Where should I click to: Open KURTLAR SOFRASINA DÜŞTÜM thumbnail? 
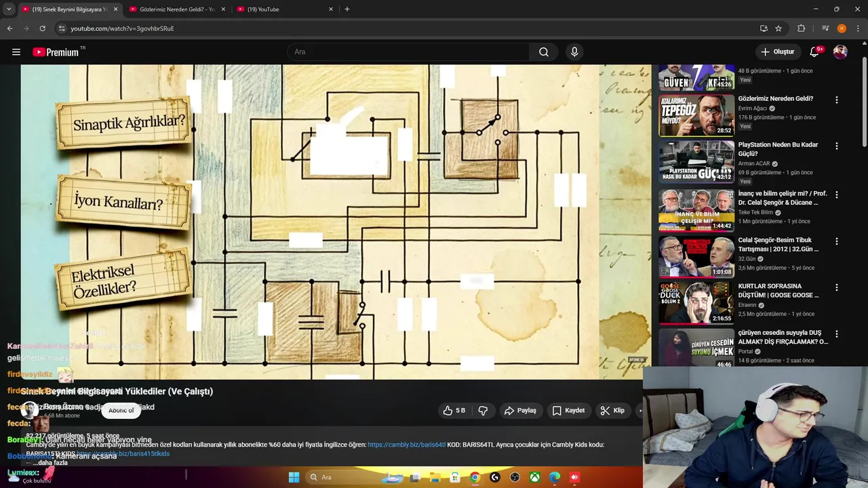[x=696, y=303]
